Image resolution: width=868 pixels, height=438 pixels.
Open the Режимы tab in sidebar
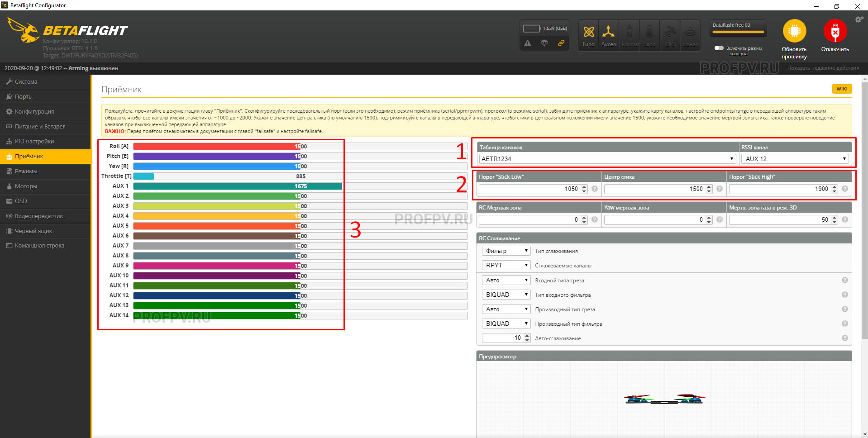tap(45, 171)
